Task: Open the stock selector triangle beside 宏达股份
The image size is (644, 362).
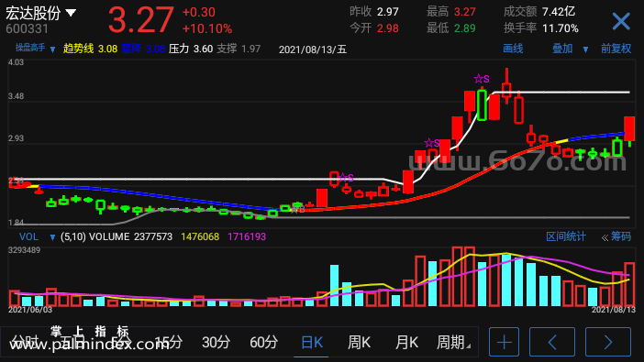Action: (x=71, y=13)
